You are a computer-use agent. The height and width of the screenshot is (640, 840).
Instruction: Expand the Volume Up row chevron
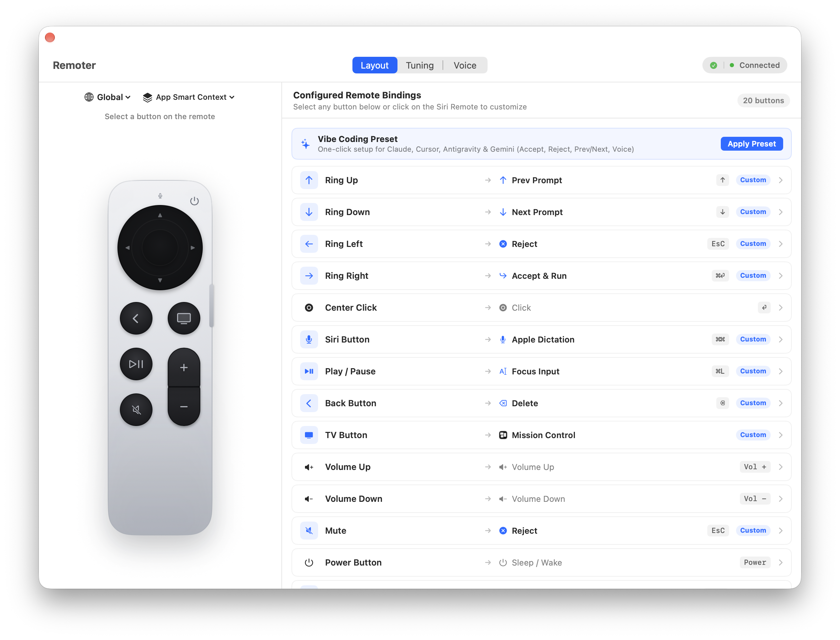point(780,467)
